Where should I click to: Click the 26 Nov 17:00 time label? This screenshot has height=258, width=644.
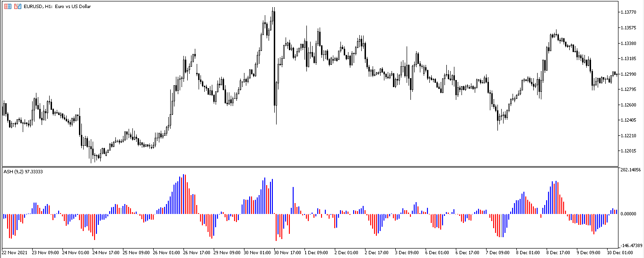pos(196,253)
